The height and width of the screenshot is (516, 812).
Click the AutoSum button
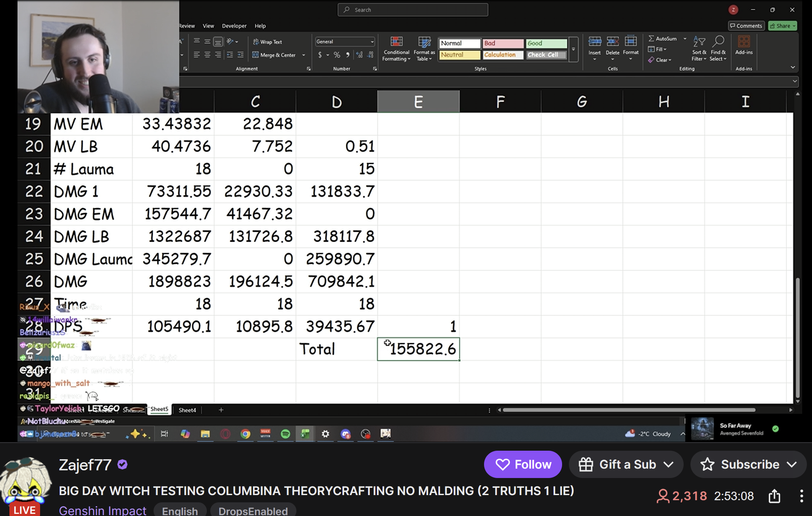click(x=663, y=38)
